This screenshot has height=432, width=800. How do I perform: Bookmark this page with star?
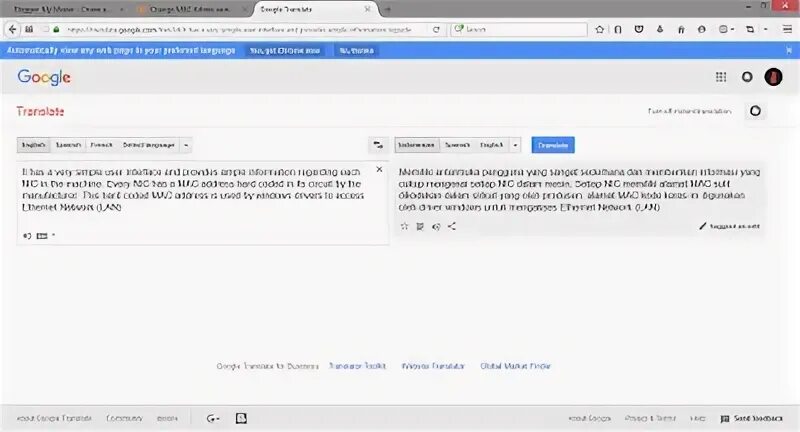click(599, 30)
